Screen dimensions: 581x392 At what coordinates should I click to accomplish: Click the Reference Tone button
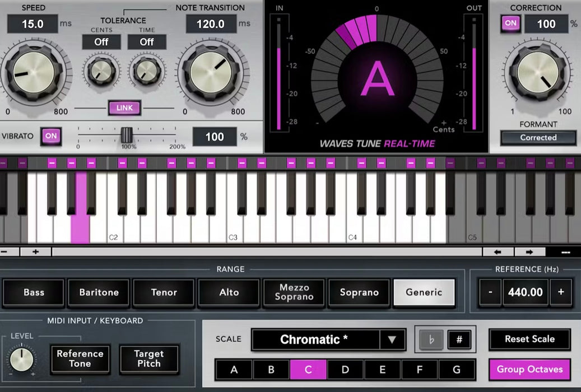point(80,358)
